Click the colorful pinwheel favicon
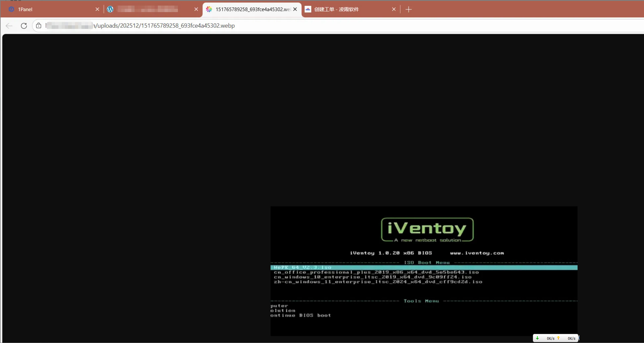Screen dimensions: 644x343 [x=209, y=9]
